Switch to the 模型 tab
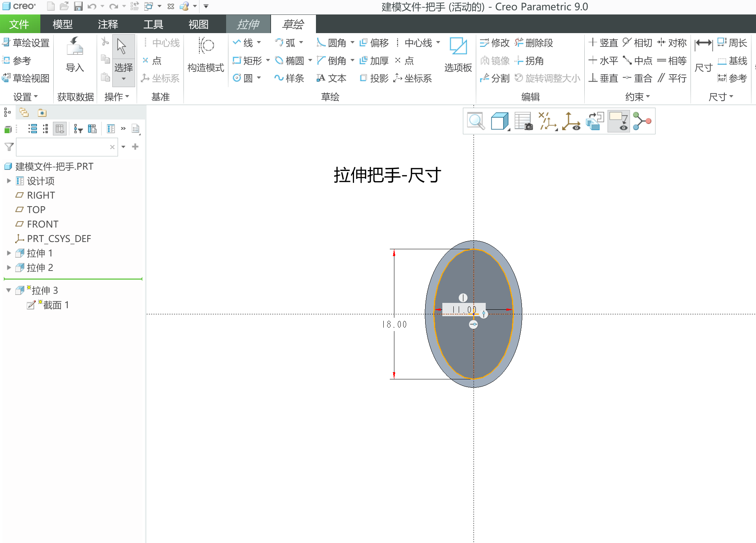756x543 pixels. click(x=62, y=24)
